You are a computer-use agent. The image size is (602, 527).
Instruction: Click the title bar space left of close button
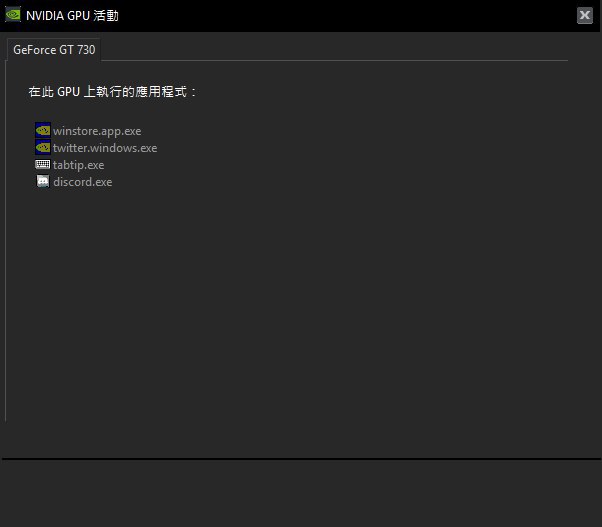(x=350, y=15)
